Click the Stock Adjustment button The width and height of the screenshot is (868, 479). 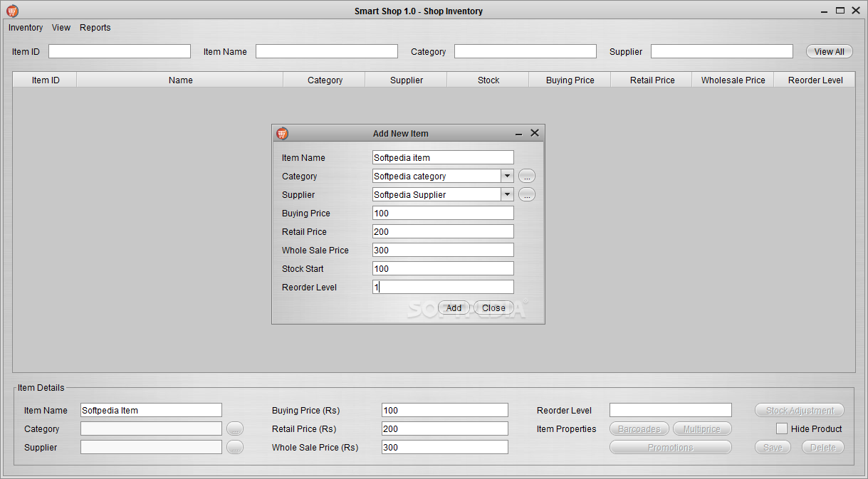pos(800,410)
